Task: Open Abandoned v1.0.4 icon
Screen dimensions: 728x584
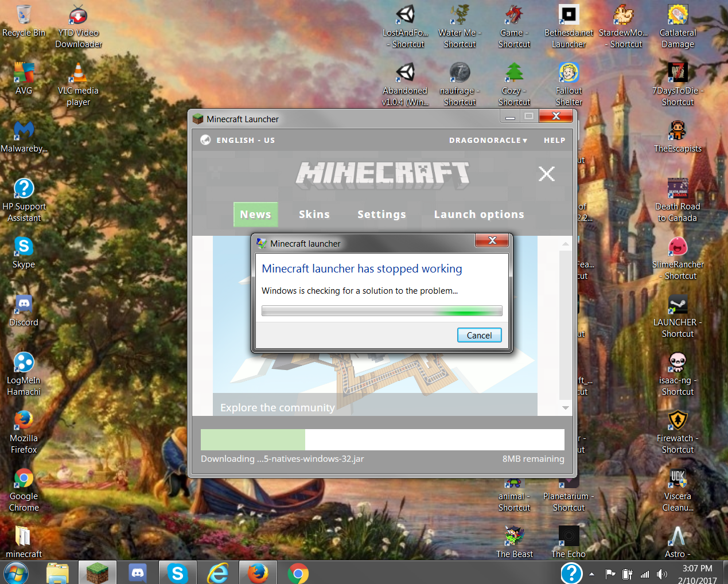Action: pyautogui.click(x=406, y=85)
